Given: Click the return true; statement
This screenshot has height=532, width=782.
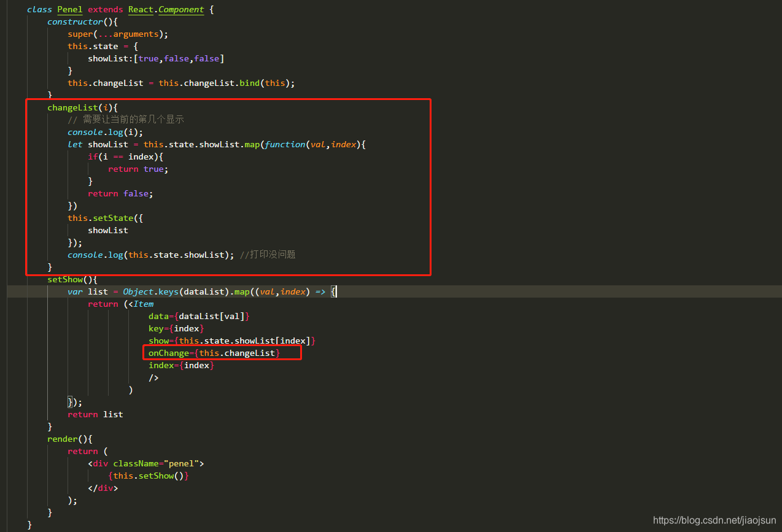Looking at the screenshot, I should (138, 169).
